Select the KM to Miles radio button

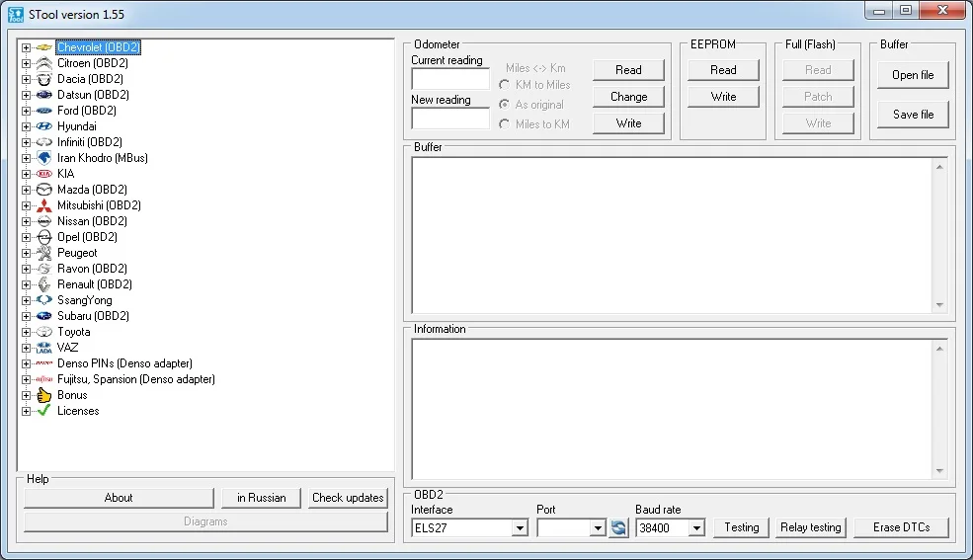505,84
